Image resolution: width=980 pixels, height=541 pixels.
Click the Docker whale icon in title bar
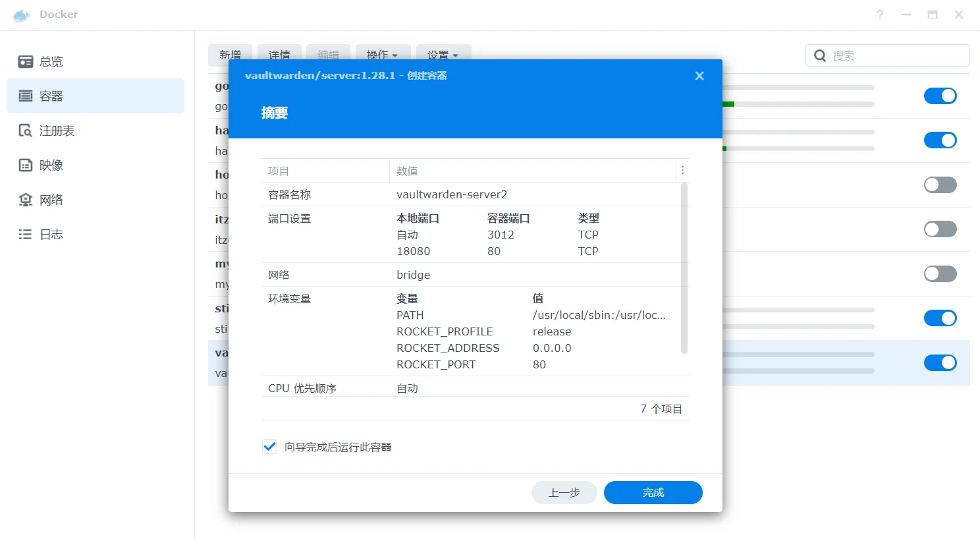(22, 15)
